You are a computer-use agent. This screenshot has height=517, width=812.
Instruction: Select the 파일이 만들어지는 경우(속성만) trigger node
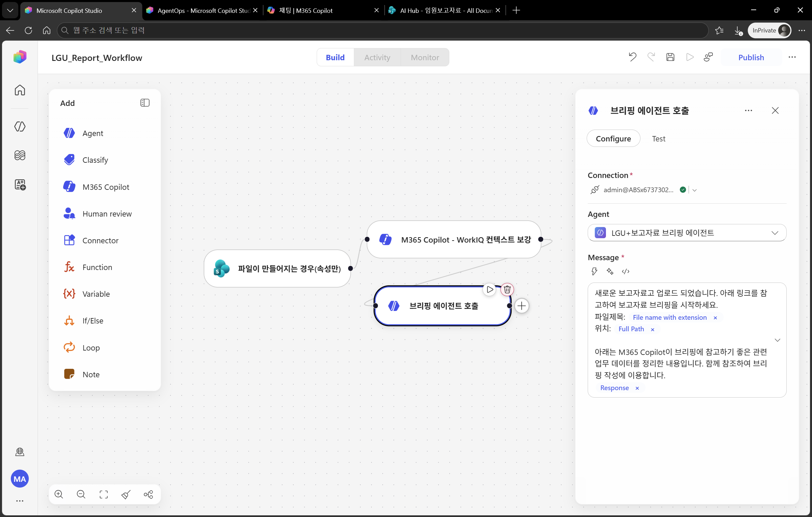pos(277,269)
